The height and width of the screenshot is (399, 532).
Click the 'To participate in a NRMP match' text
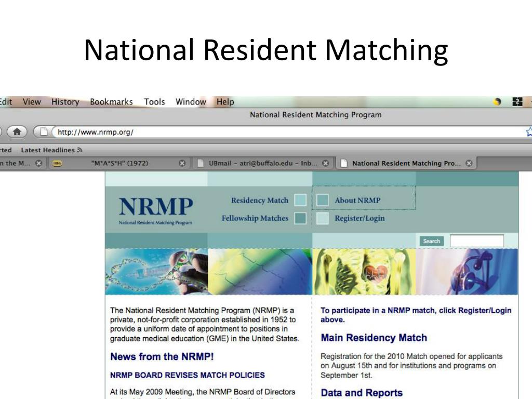416,315
